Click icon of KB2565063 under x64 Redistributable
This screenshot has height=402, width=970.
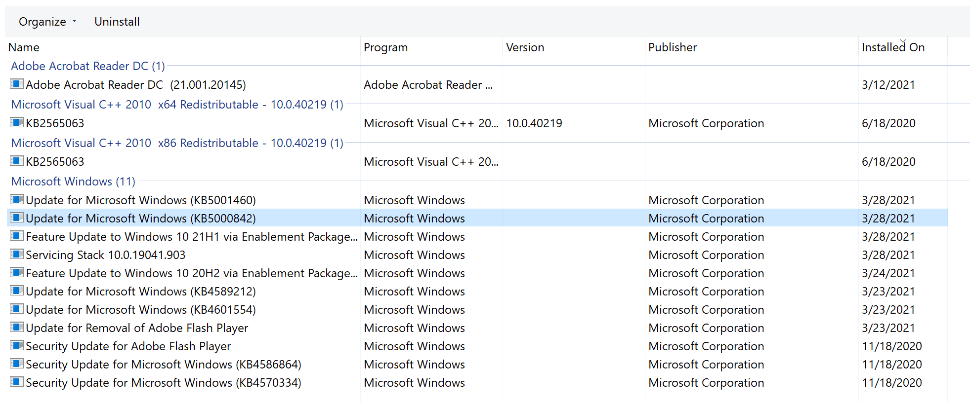coord(17,122)
